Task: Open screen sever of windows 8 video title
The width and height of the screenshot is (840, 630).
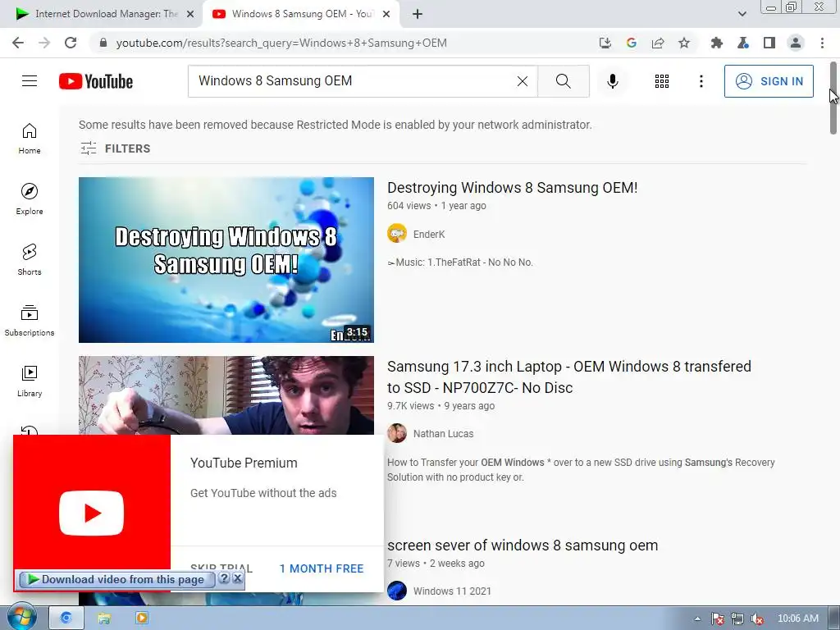Action: [x=523, y=546]
